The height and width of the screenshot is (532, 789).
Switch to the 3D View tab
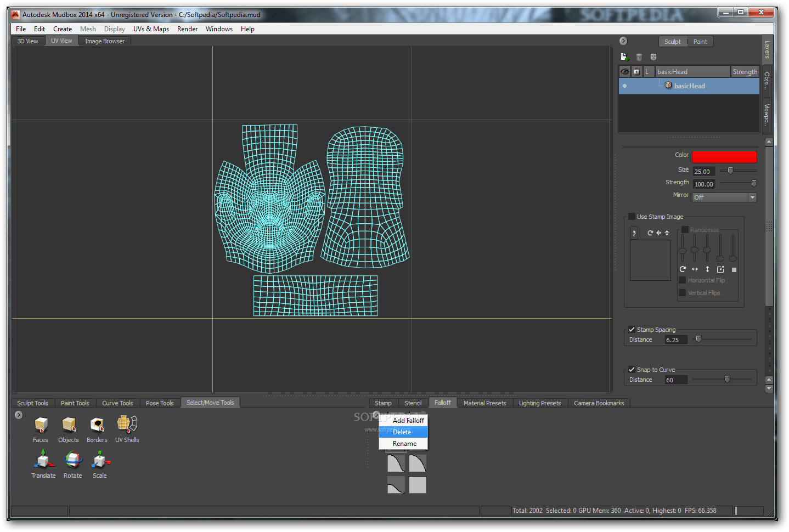[x=28, y=41]
